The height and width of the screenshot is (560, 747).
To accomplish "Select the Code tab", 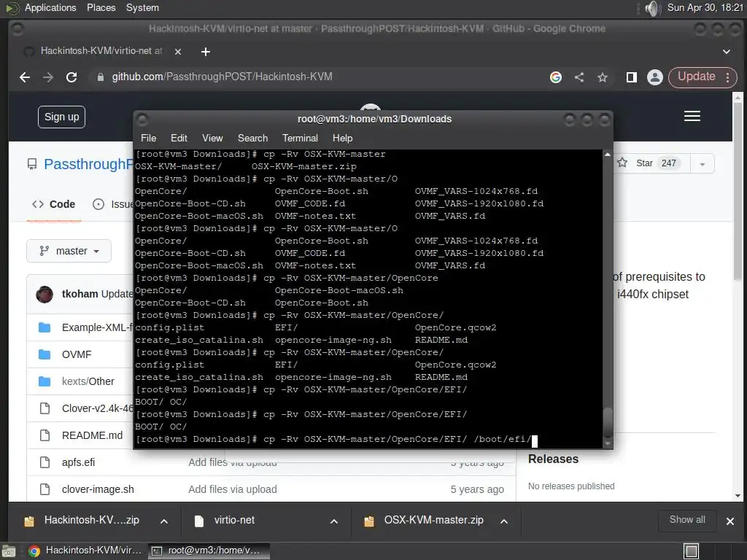I will [x=54, y=204].
